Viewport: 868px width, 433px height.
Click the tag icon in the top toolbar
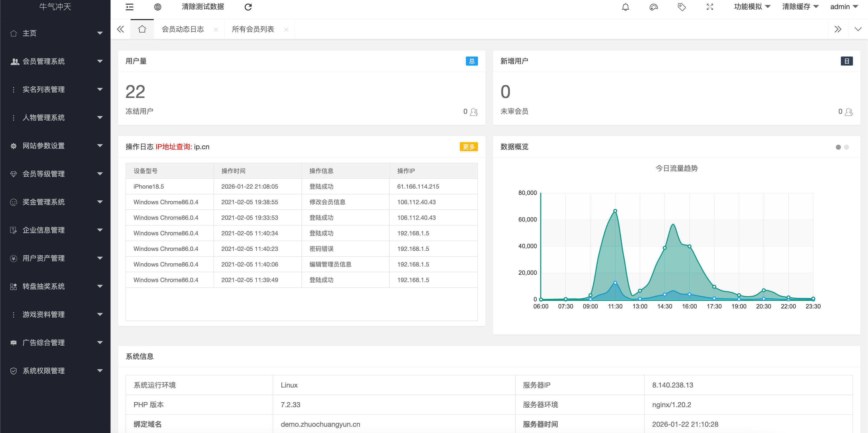click(x=681, y=7)
